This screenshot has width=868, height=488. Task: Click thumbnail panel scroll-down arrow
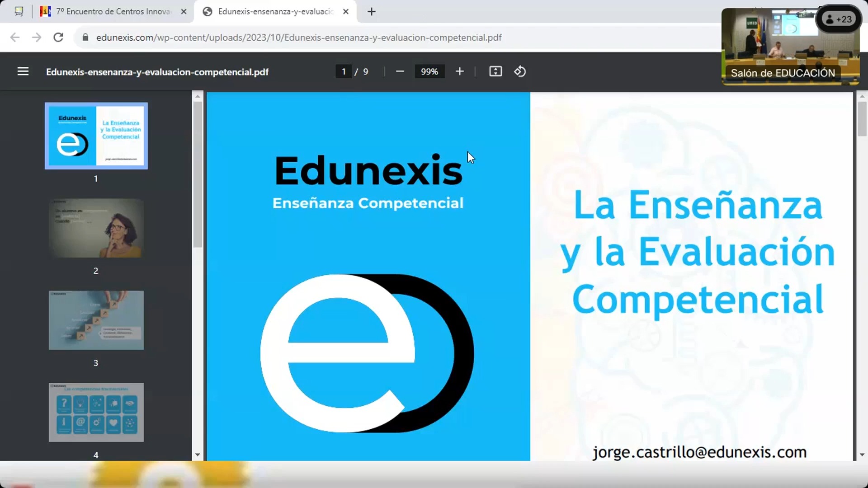coord(198,455)
